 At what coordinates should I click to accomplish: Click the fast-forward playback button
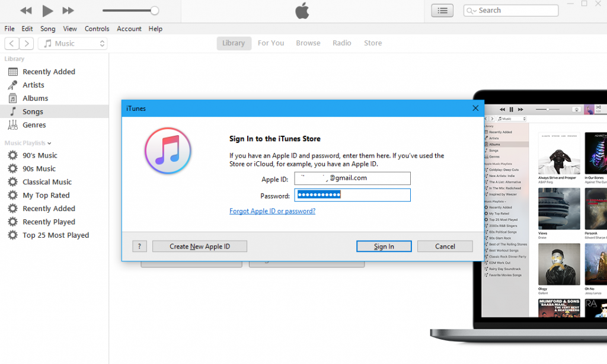coord(68,11)
